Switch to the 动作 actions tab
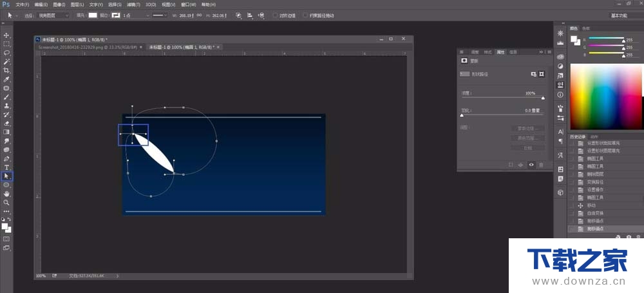Image resolution: width=644 pixels, height=293 pixels. (594, 137)
